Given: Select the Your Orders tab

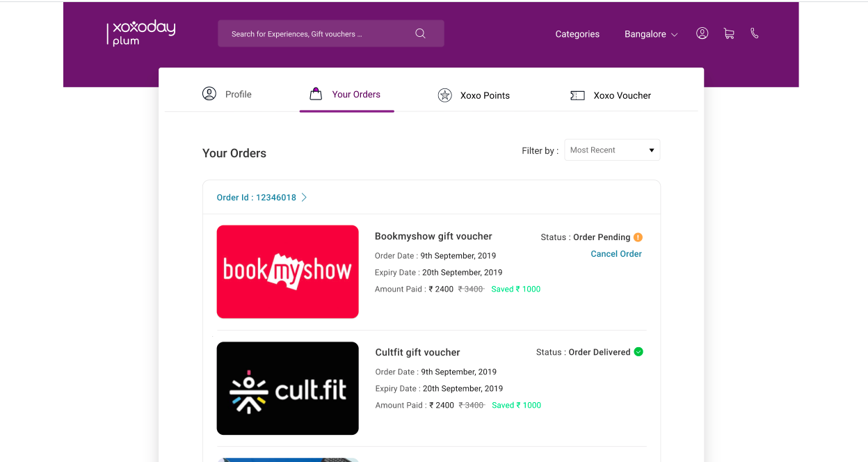Looking at the screenshot, I should point(346,94).
